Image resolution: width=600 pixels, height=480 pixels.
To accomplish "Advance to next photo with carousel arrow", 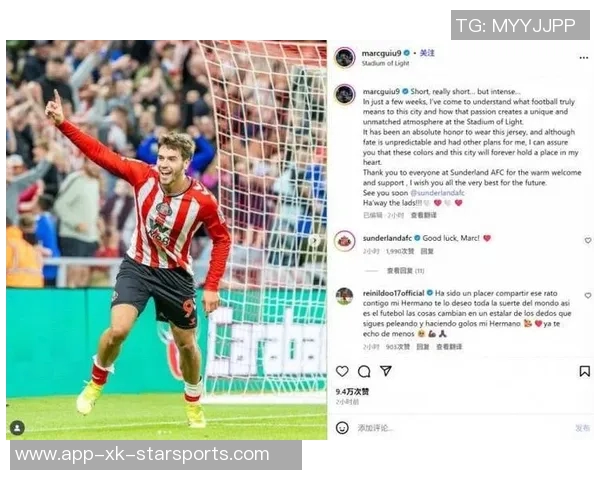I will [x=315, y=240].
